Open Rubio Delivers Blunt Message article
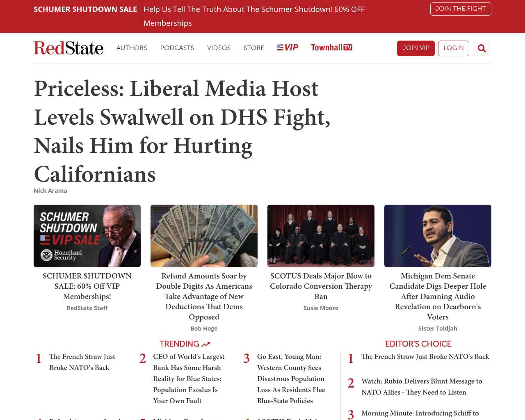The width and height of the screenshot is (525, 420). [422, 387]
